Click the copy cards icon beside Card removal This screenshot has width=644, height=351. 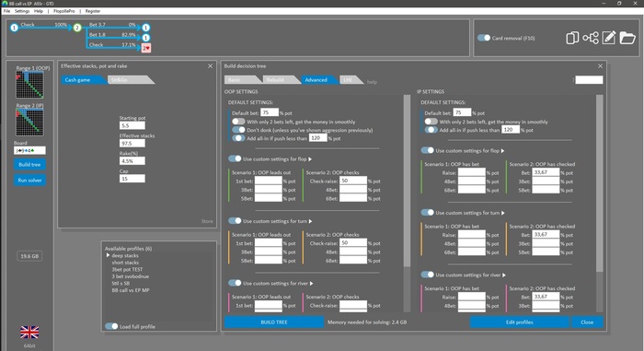572,38
